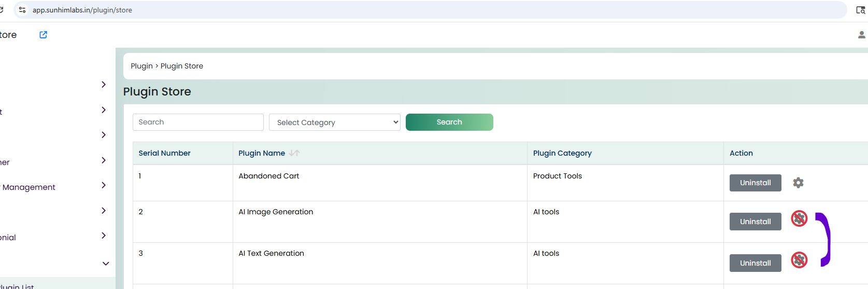The height and width of the screenshot is (289, 868).
Task: Expand the third sidebar menu chevron
Action: coord(104,135)
